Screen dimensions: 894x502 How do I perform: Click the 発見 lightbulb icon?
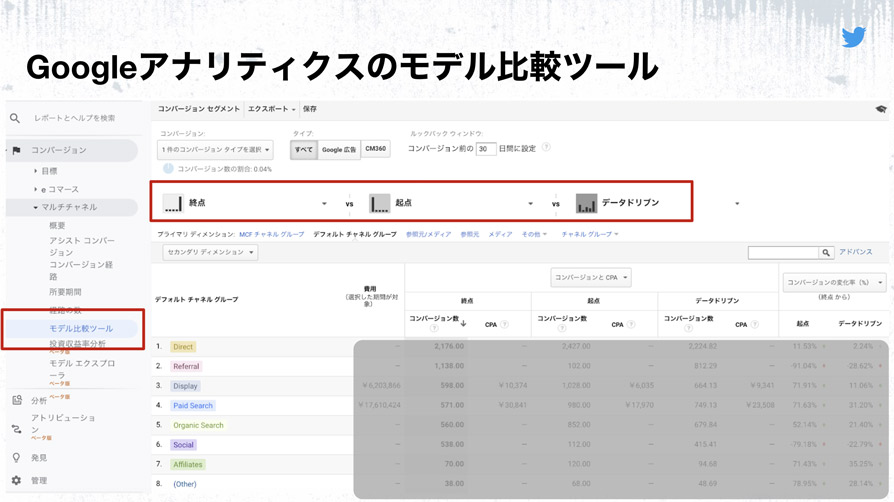coord(17,458)
